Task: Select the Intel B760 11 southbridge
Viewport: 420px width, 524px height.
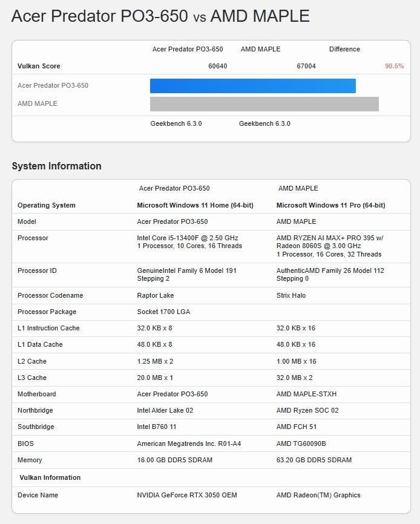Action: 156,427
